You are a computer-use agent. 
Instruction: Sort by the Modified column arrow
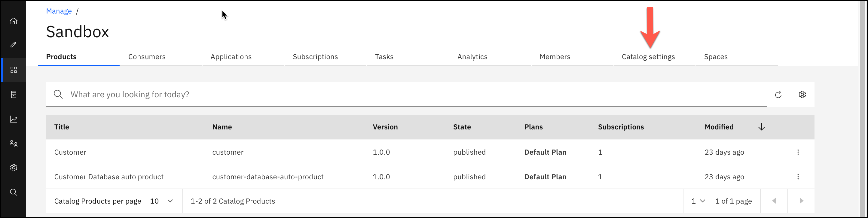coord(762,127)
